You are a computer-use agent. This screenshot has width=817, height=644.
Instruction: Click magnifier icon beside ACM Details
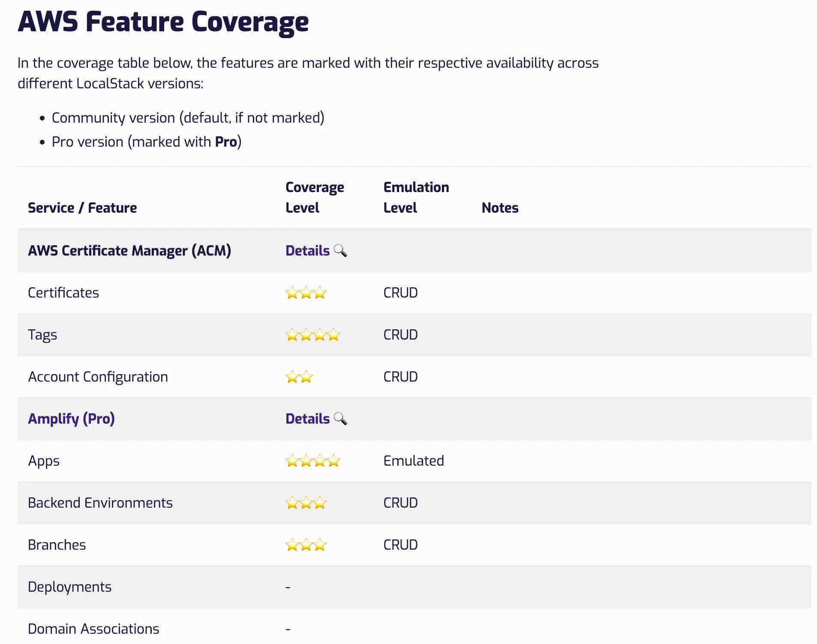coord(340,250)
